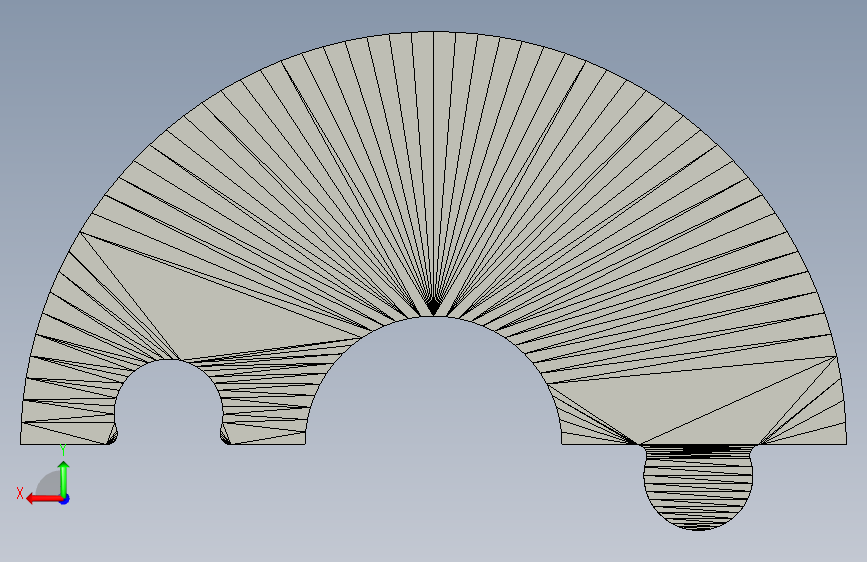Click the gray XY plane quadrant of triad
Viewport: 867px width, 562px height.
(x=50, y=485)
